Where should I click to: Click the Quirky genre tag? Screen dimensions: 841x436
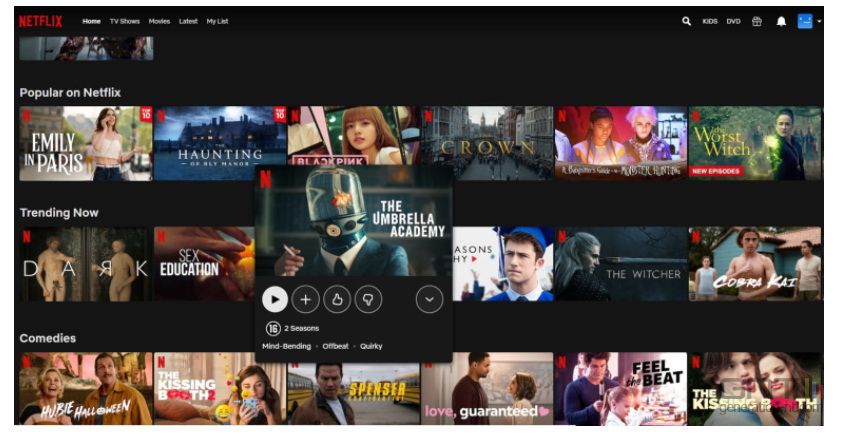point(371,346)
